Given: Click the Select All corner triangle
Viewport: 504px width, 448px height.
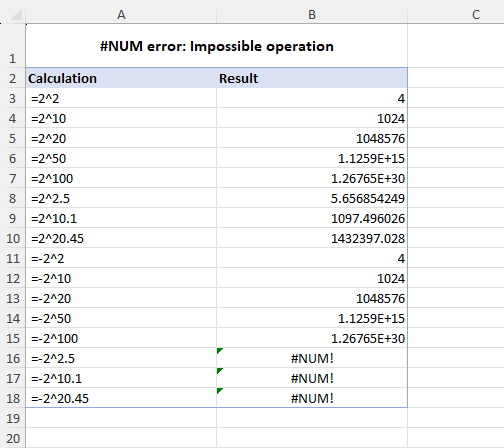Looking at the screenshot, I should click(15, 15).
